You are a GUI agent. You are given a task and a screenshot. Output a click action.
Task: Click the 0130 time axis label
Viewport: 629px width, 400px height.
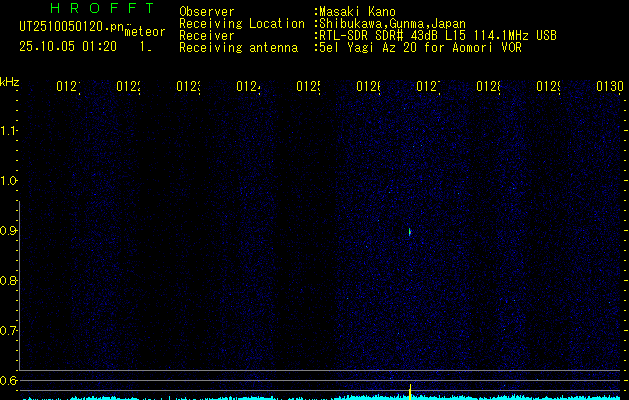610,86
